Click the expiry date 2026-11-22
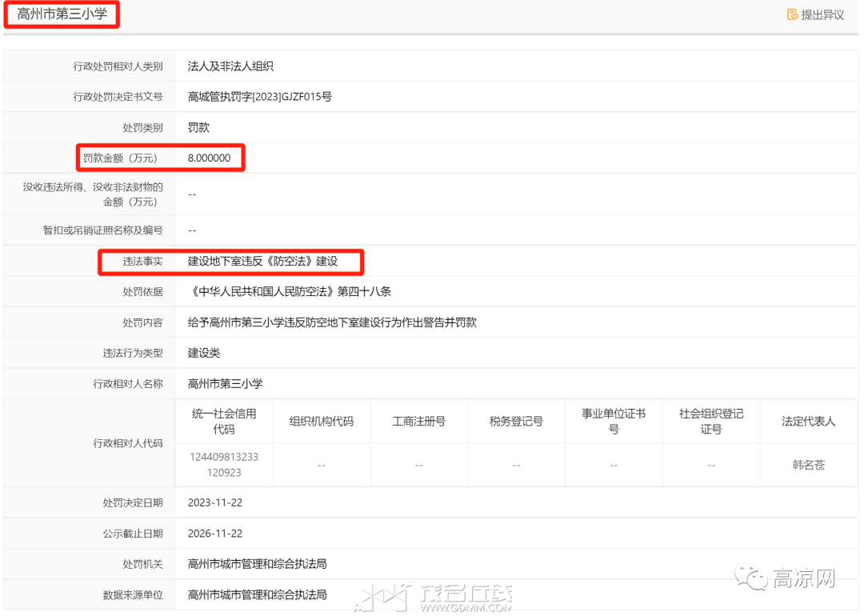 215,534
